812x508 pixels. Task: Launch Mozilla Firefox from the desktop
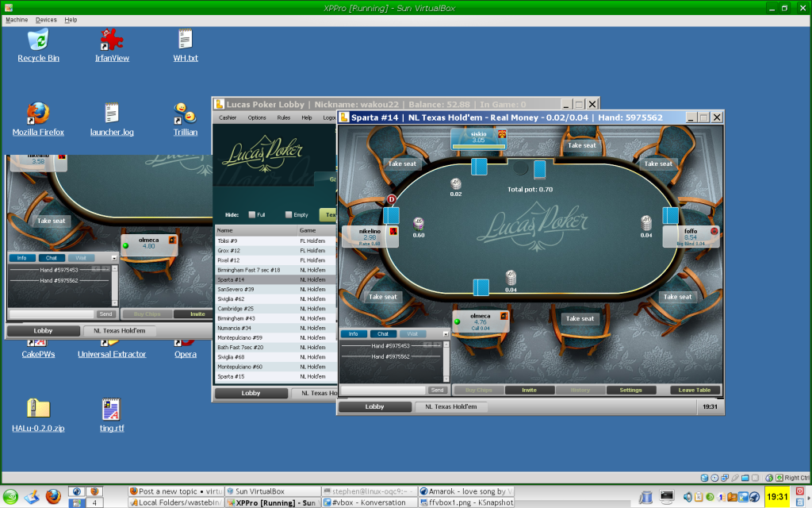tap(38, 114)
